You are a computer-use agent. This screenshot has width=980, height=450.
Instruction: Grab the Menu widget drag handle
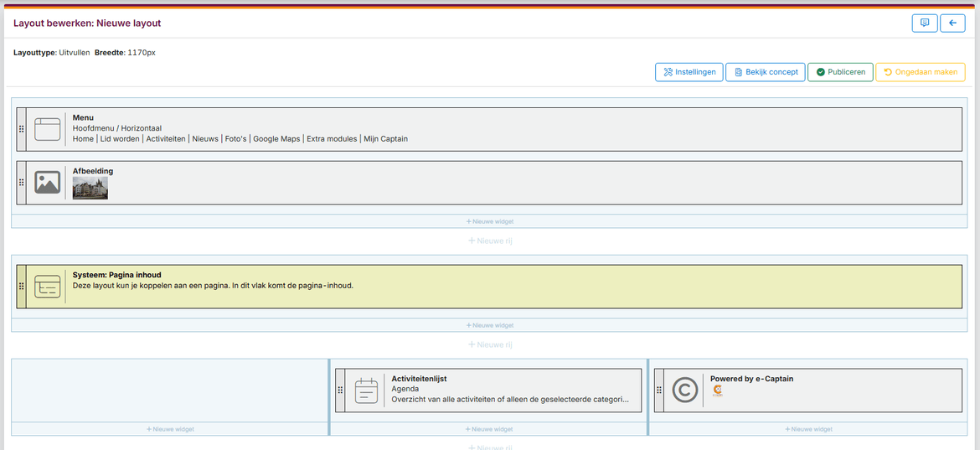[x=21, y=129]
